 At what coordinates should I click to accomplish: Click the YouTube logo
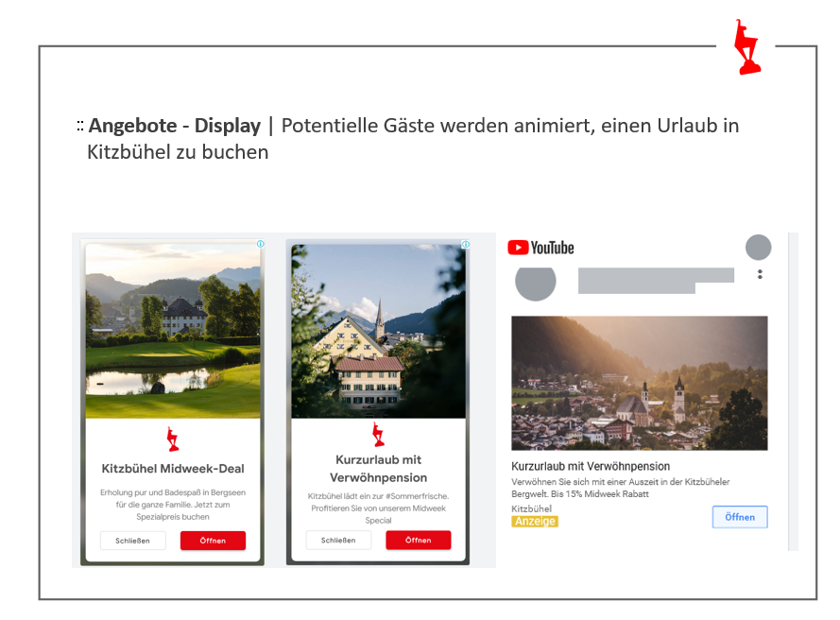pyautogui.click(x=540, y=248)
